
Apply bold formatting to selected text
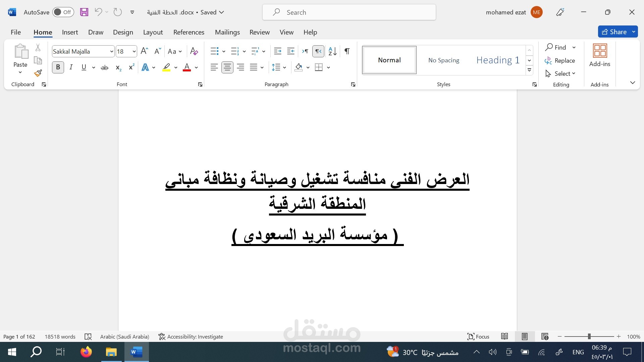point(58,67)
